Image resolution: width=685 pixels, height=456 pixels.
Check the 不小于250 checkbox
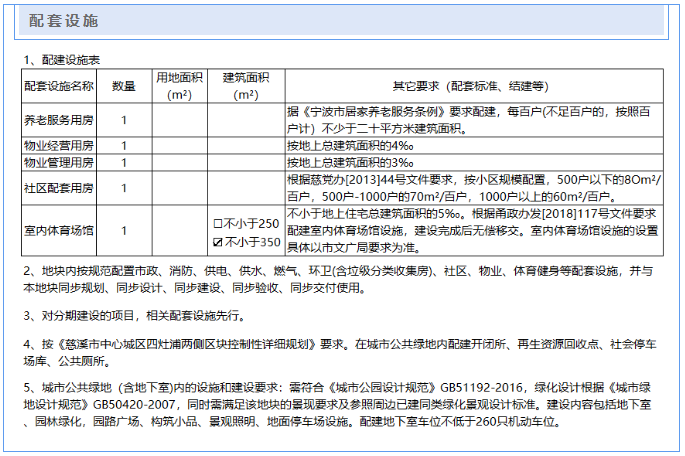[x=219, y=222]
